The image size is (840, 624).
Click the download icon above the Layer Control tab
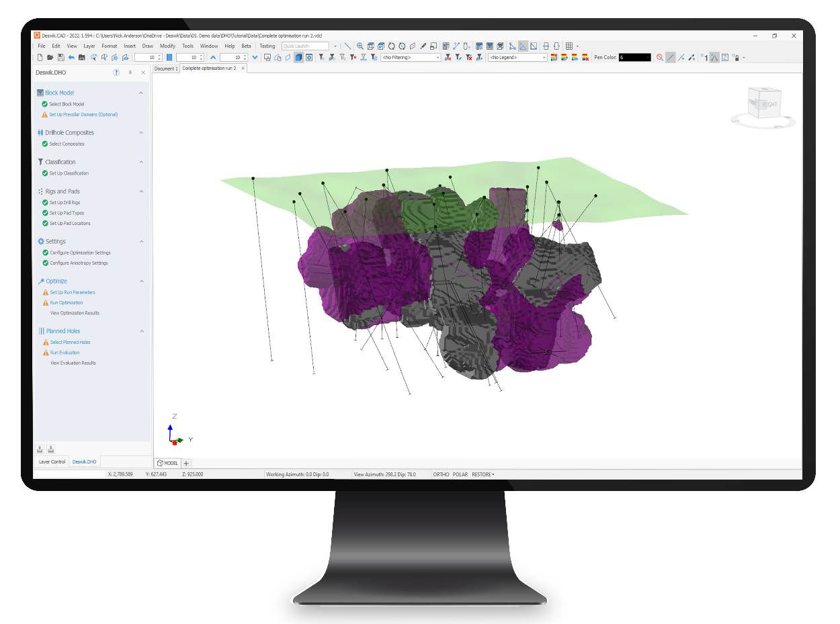coord(51,449)
